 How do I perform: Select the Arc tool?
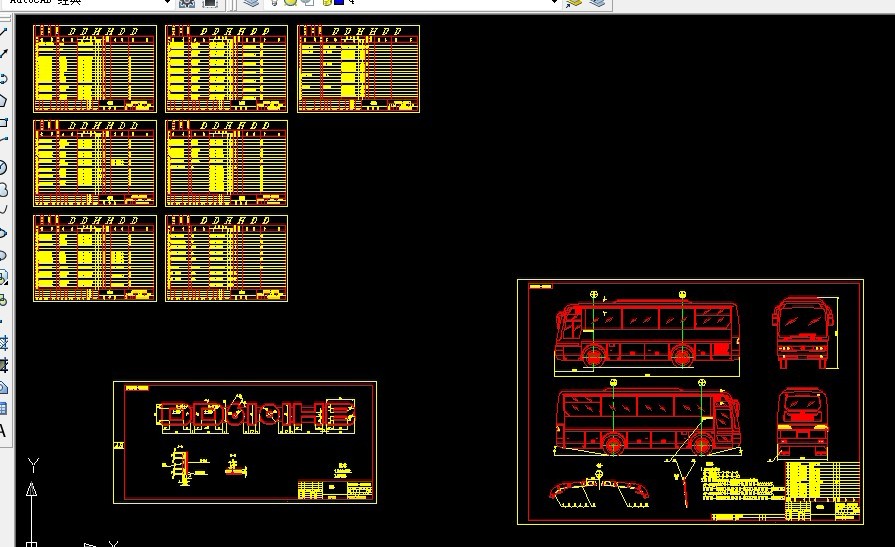pyautogui.click(x=3, y=139)
